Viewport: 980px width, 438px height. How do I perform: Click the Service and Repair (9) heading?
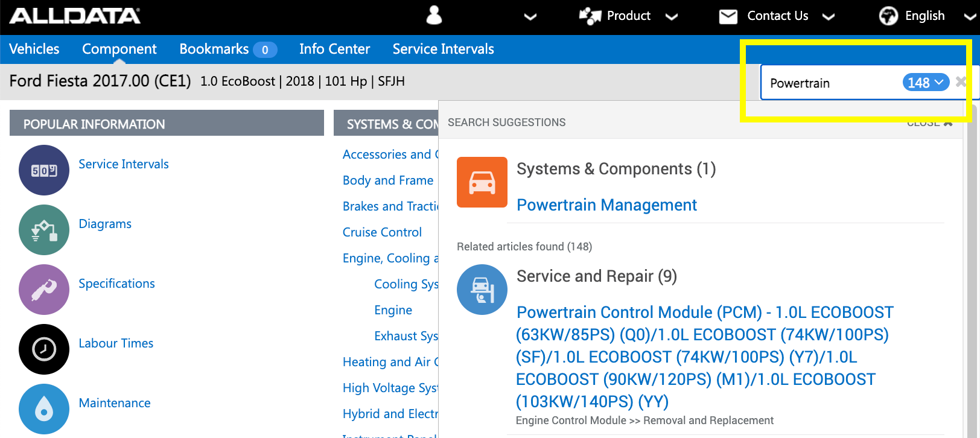coord(597,276)
